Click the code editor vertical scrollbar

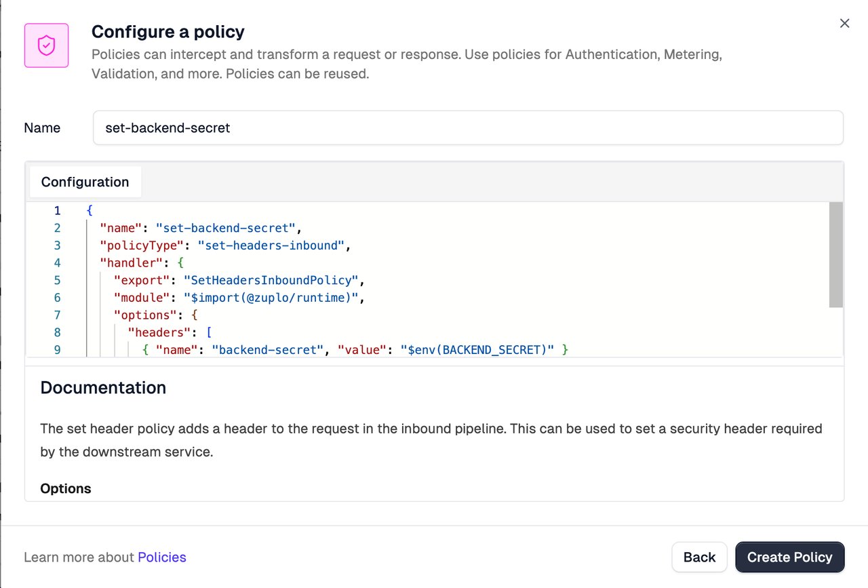coord(836,255)
